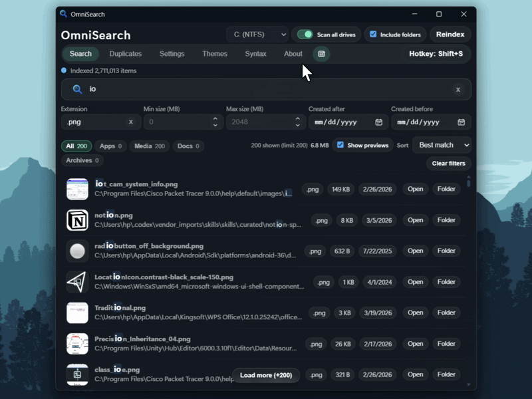Click the 149 KB size tag
This screenshot has height=399, width=532.
click(340, 190)
